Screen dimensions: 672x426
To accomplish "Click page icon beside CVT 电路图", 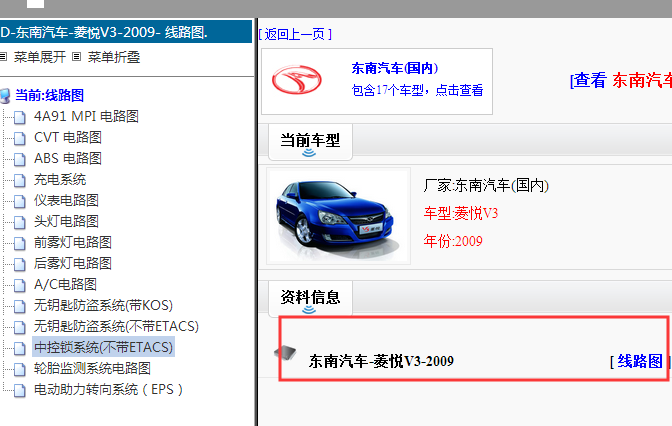I will (x=20, y=138).
